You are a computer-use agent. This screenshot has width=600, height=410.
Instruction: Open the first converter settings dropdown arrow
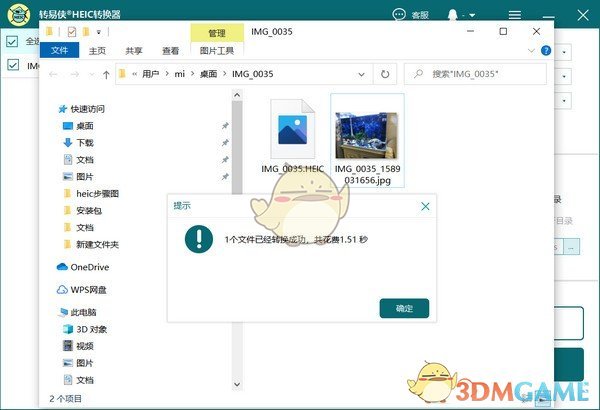click(x=564, y=52)
